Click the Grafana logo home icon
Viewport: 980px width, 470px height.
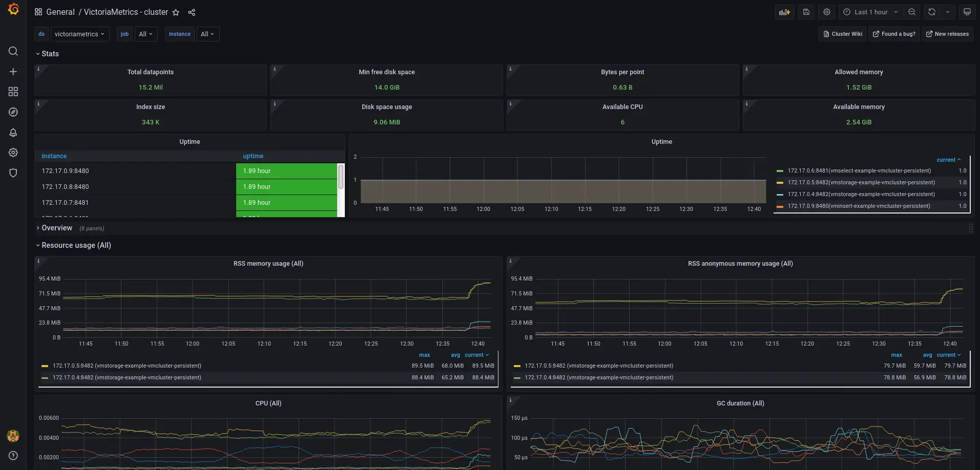point(14,10)
